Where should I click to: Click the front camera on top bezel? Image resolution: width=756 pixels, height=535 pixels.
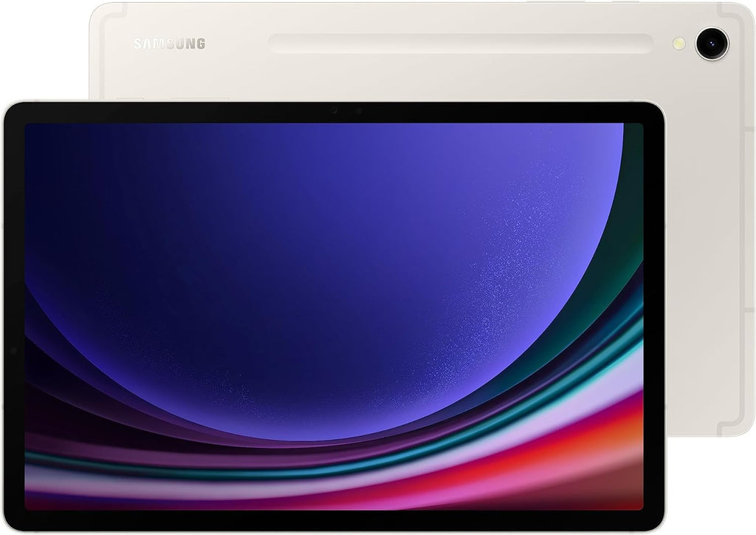click(334, 111)
